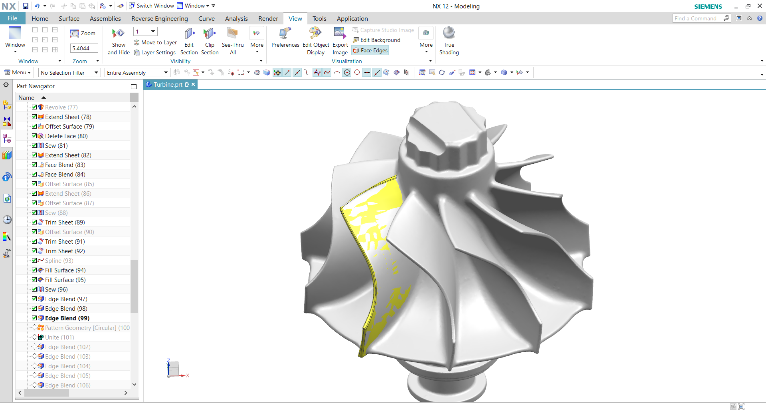Toggle checkbox for Fill Surface (94)

(35, 270)
